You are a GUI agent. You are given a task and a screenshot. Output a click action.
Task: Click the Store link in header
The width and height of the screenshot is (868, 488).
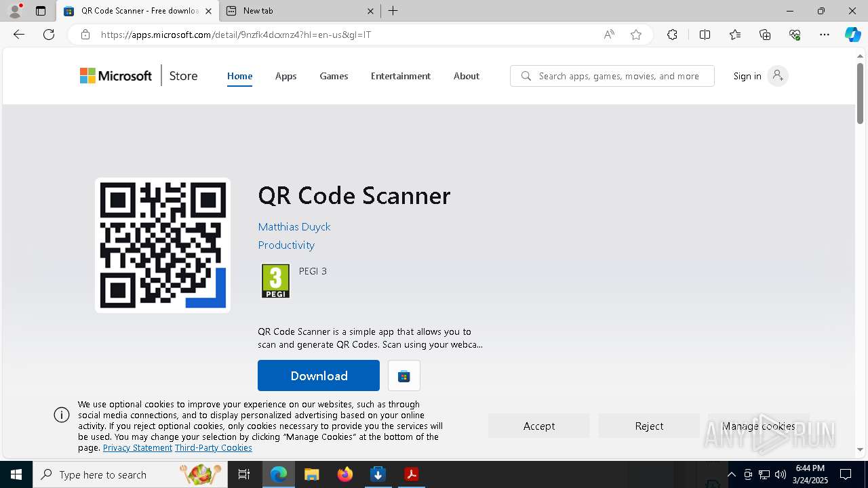tap(183, 76)
